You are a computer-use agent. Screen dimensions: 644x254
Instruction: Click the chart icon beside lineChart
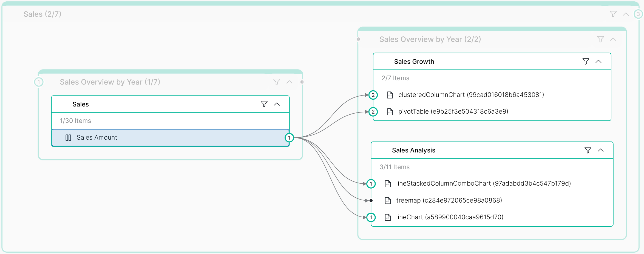tap(387, 217)
